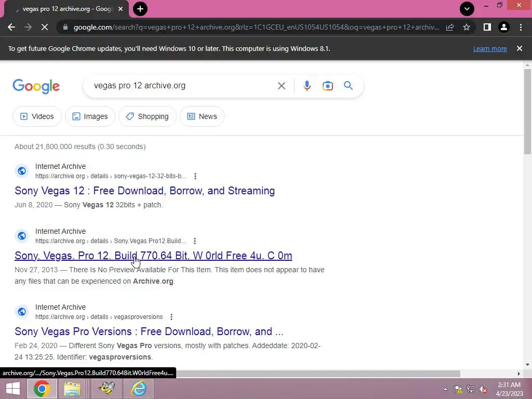Open more options for the Sony.Vegas.Pro12.Build result

coord(195,241)
